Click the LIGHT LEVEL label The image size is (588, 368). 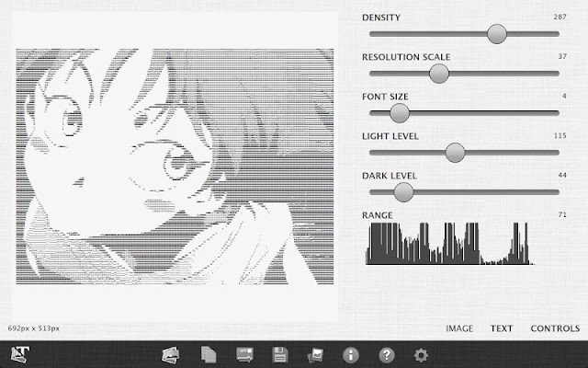[390, 136]
